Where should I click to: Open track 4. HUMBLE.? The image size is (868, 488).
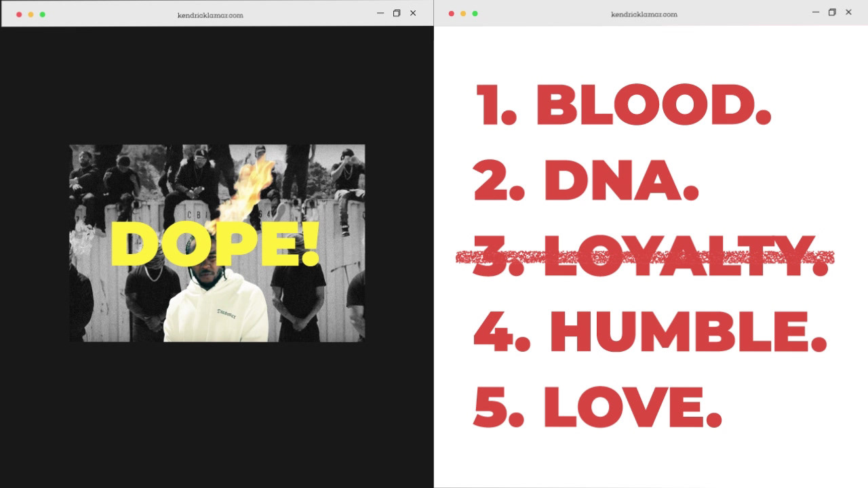click(650, 332)
